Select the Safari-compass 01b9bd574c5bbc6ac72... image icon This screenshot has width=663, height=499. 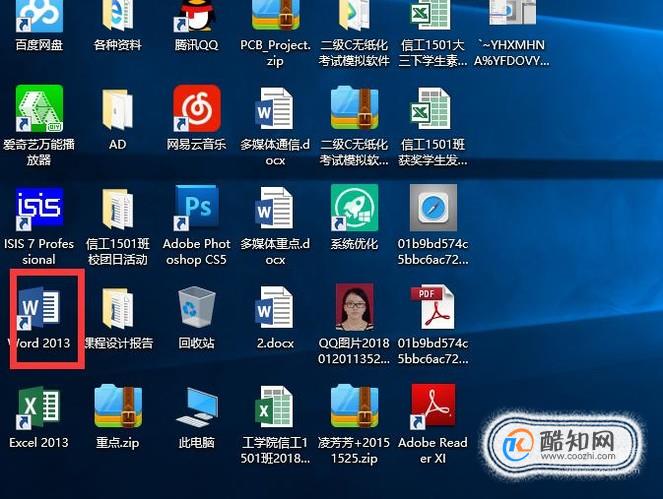(433, 208)
